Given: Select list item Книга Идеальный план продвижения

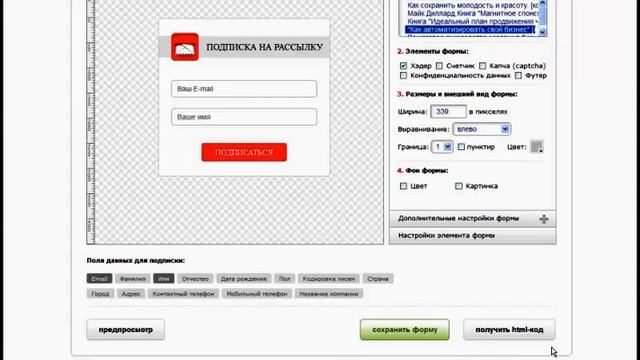Looking at the screenshot, I should point(473,21).
